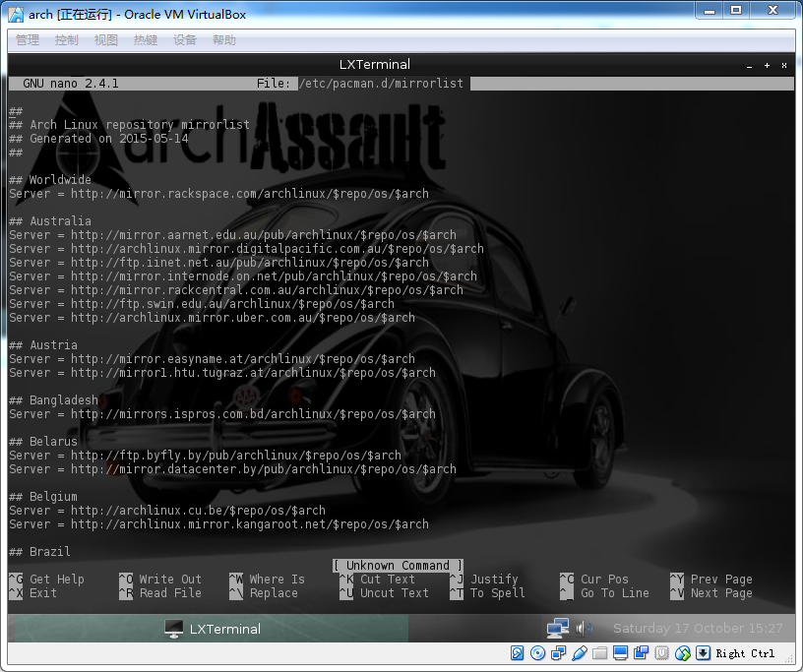Open the VirtualBox network adapter indicator

click(x=558, y=653)
